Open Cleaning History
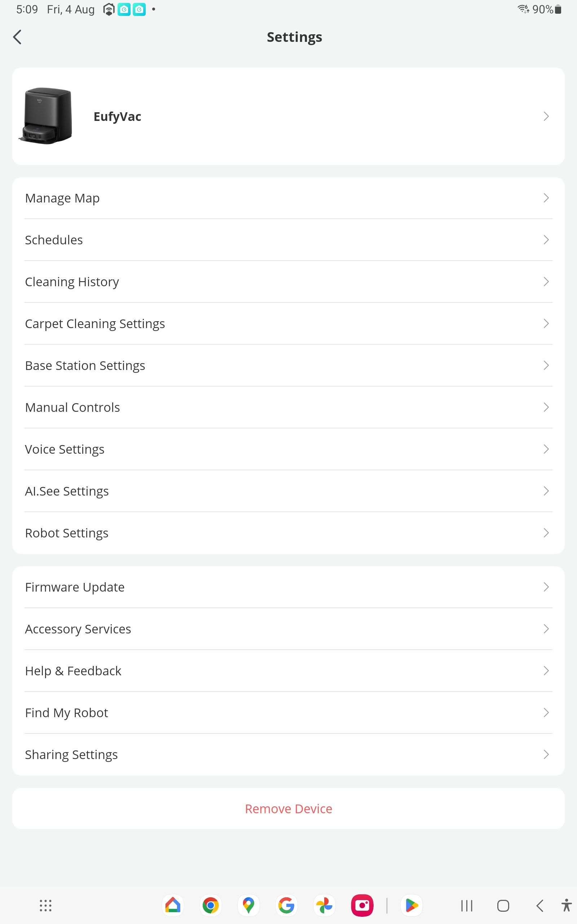577x924 pixels. point(72,282)
